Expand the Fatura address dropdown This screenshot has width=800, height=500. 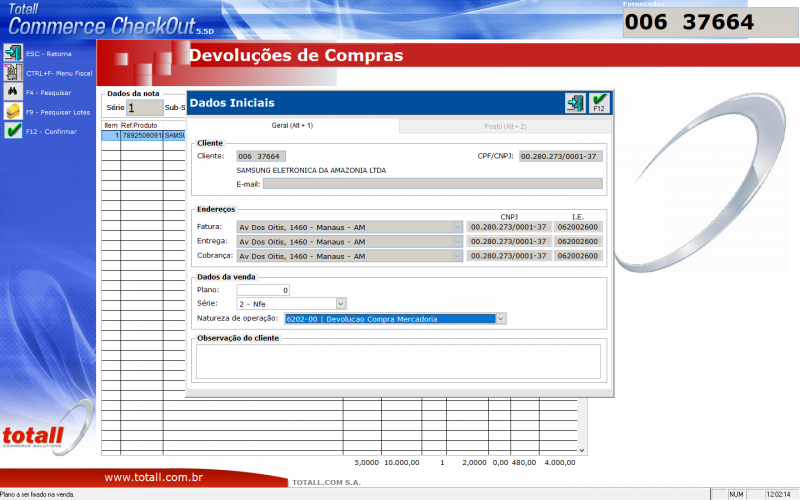point(459,227)
